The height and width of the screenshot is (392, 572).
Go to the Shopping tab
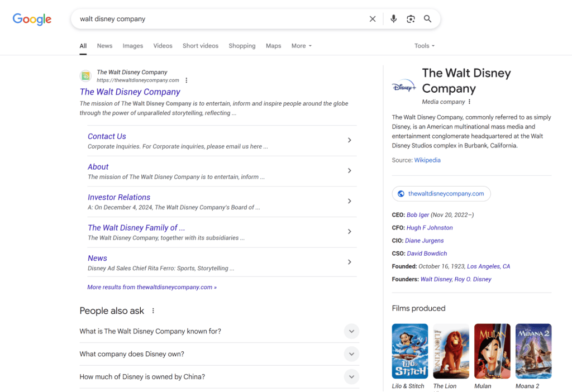(x=242, y=46)
